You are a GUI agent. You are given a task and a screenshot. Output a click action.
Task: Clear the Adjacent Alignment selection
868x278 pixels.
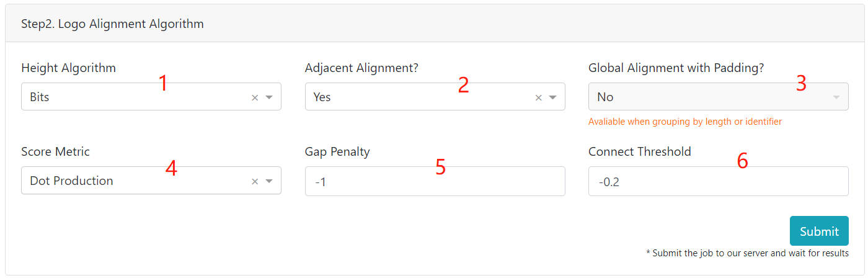point(539,97)
